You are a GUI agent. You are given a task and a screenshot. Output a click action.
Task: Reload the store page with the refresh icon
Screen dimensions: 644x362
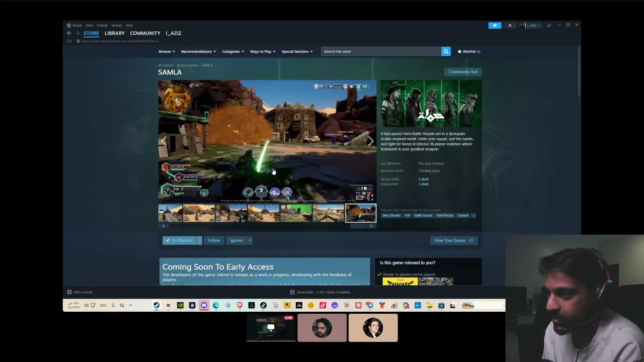[69, 41]
